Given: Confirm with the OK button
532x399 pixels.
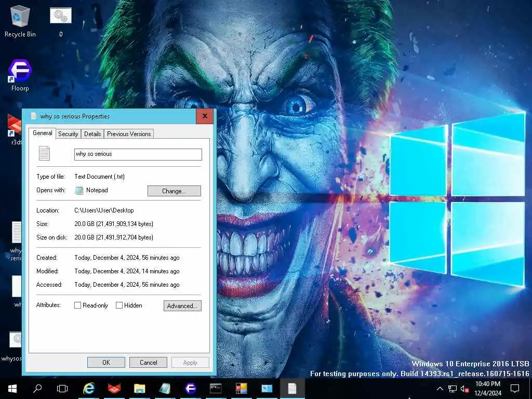Looking at the screenshot, I should [x=106, y=362].
